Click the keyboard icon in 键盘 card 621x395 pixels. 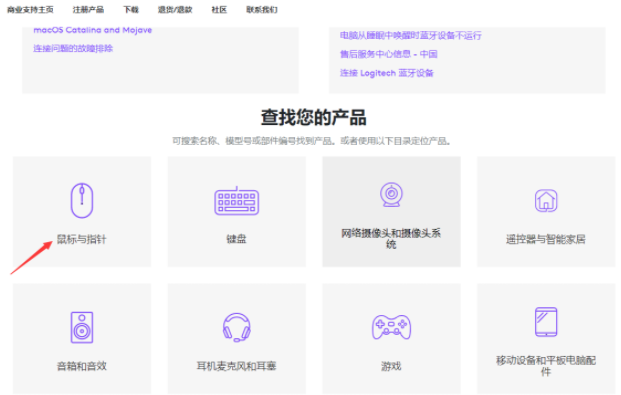point(237,201)
